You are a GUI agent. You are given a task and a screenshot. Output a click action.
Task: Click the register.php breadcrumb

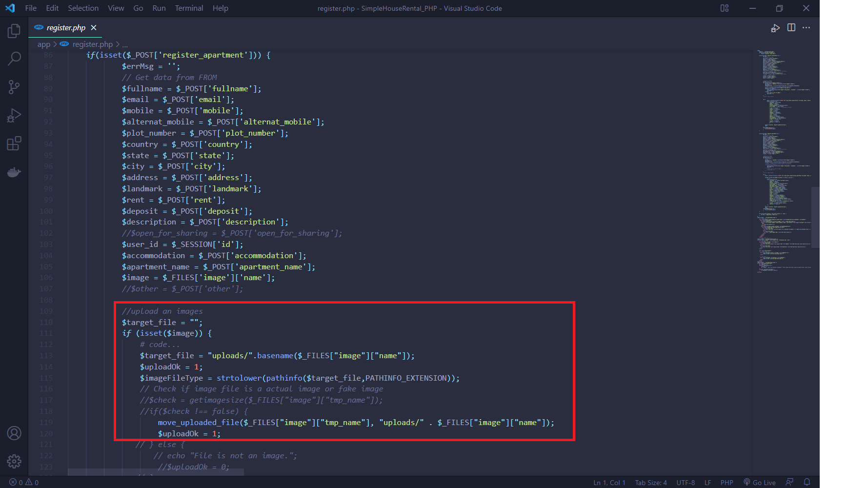[x=92, y=44]
